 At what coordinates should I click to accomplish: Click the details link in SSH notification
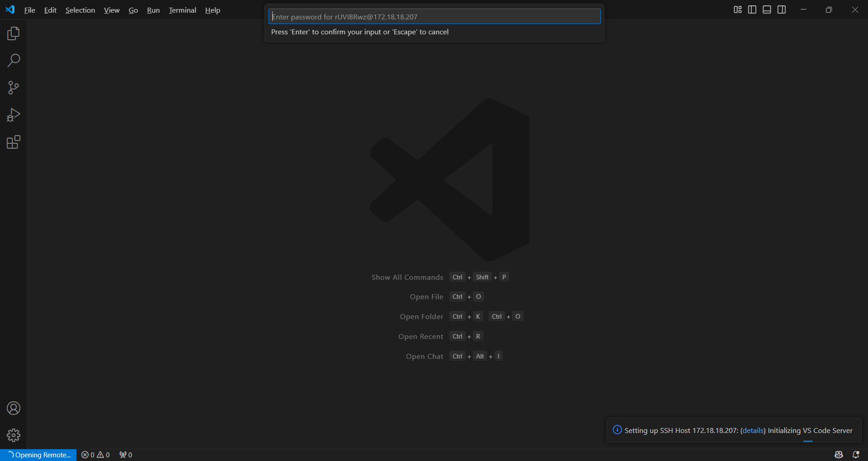tap(753, 430)
